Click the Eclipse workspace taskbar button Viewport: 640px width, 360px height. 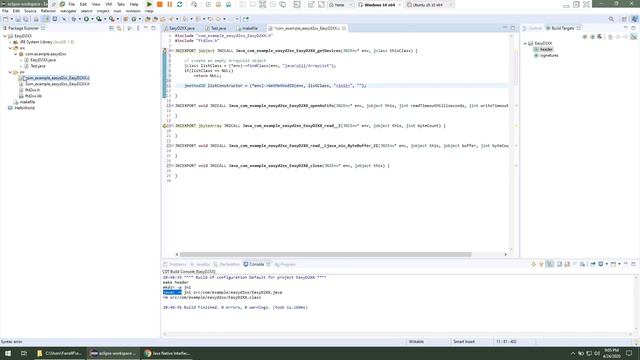[x=113, y=353]
